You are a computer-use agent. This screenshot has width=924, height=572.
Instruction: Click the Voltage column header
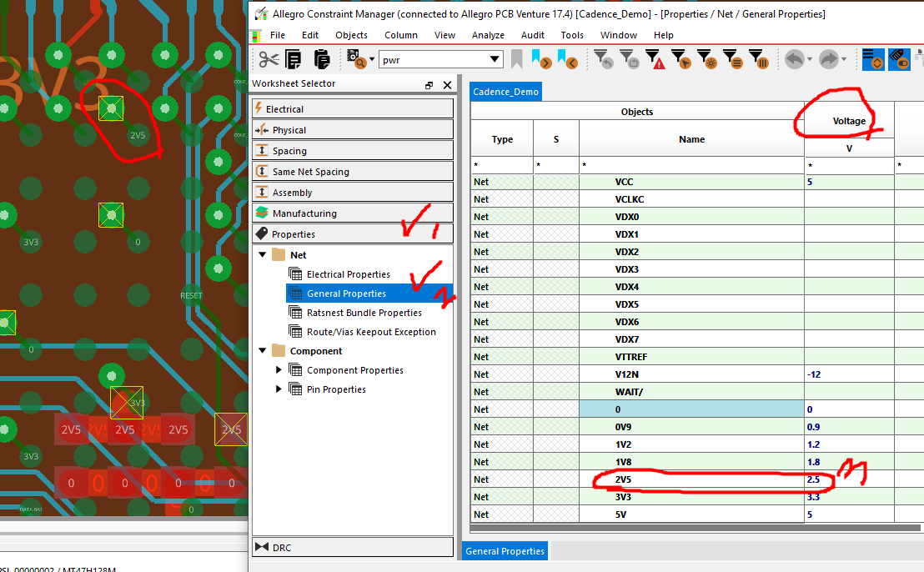(x=849, y=121)
